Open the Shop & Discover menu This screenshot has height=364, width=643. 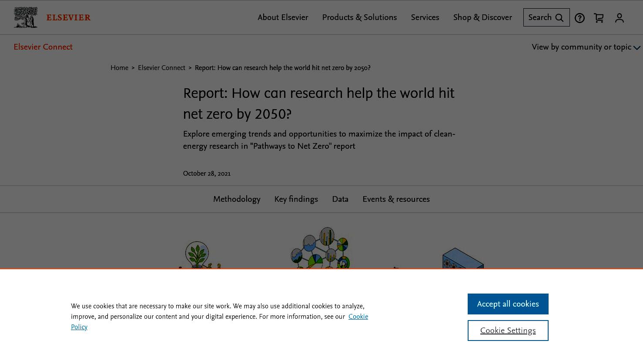(x=482, y=17)
